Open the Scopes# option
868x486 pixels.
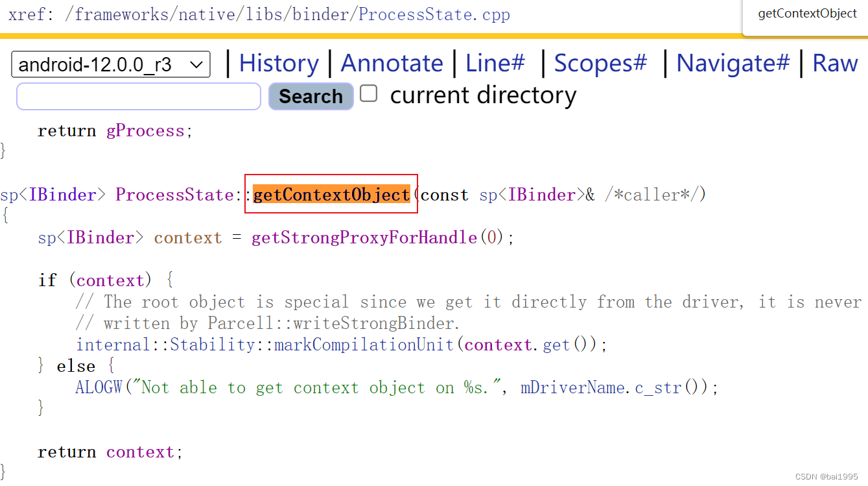tap(600, 63)
